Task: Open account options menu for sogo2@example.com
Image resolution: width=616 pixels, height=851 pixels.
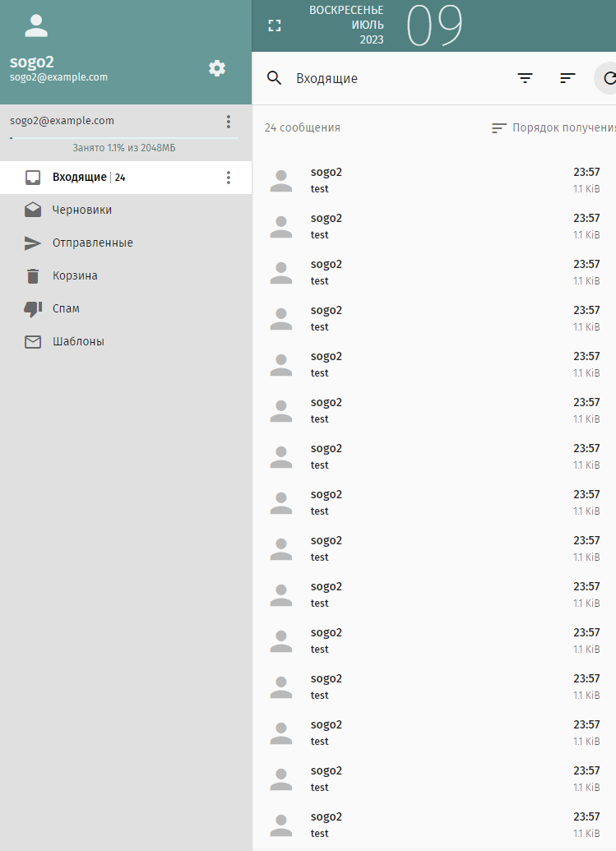Action: (x=229, y=122)
